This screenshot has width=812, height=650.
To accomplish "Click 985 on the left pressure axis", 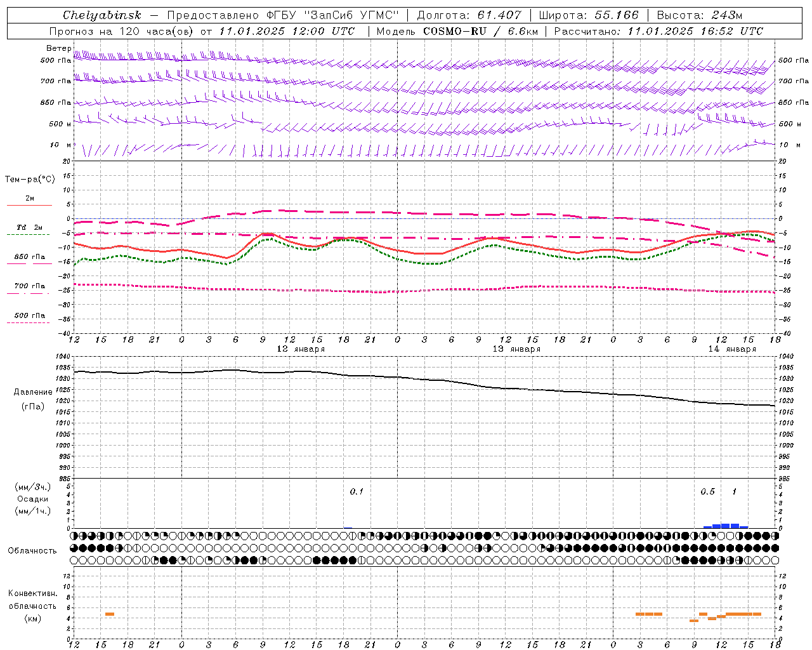I will click(65, 479).
